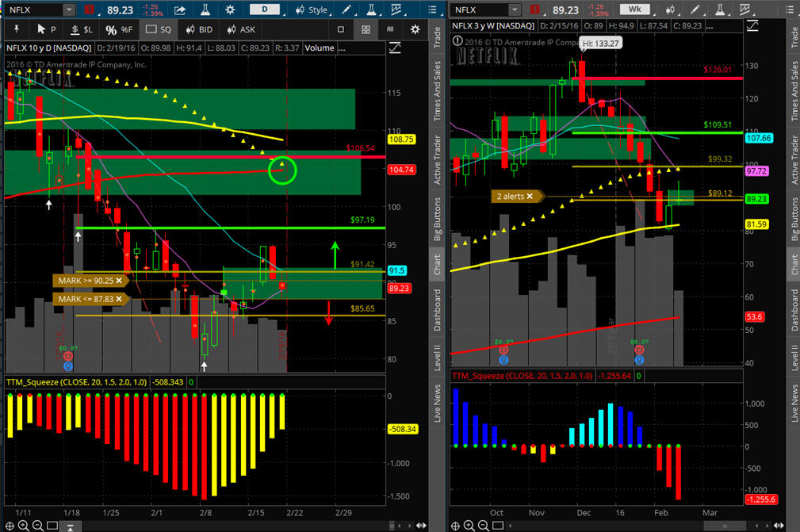Toggle the BID candle button
The image size is (800, 532).
199,29
